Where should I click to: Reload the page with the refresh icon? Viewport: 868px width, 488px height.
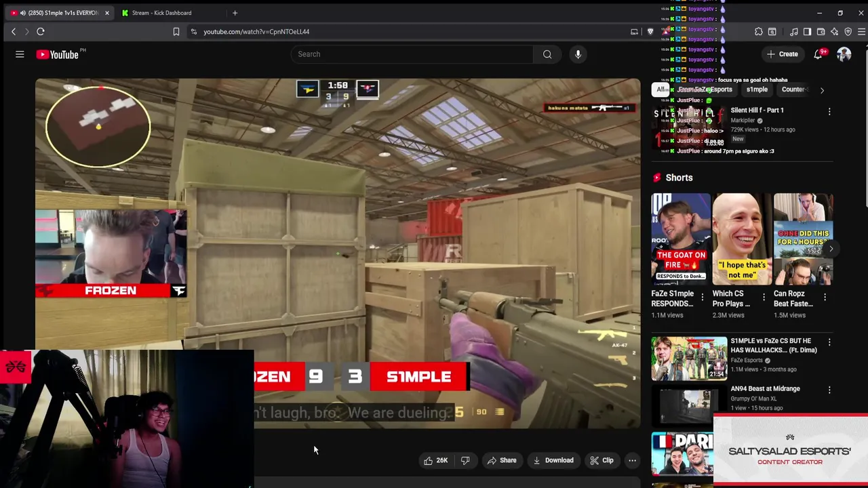click(x=41, y=31)
